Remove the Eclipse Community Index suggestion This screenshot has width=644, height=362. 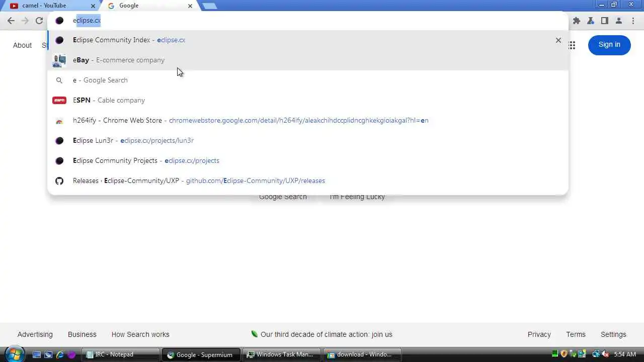(558, 40)
